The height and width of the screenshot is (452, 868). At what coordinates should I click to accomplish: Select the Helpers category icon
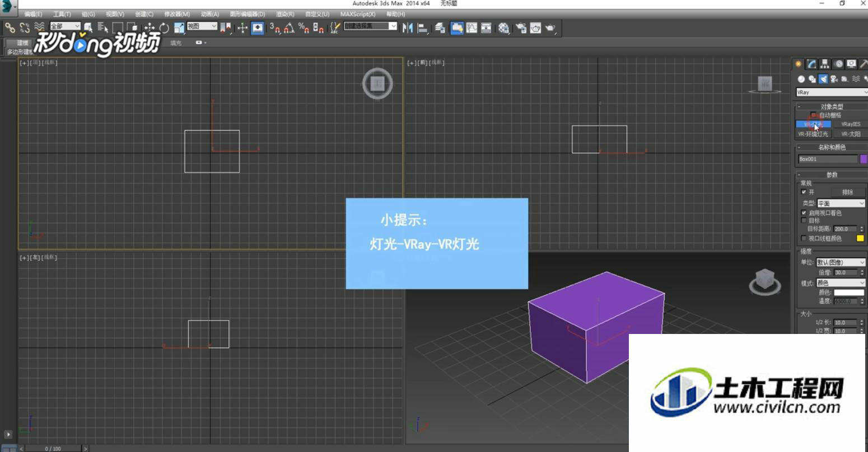point(844,79)
